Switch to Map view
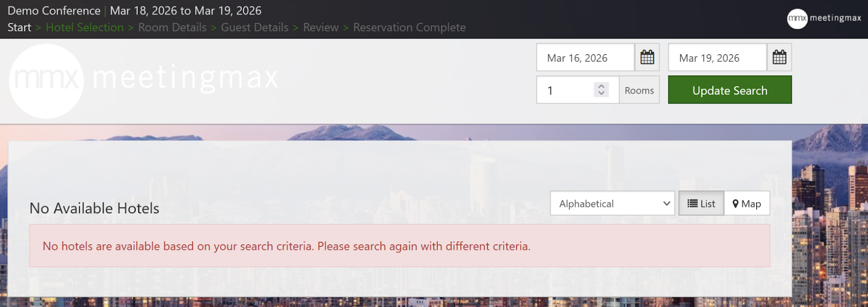Viewport: 868px width, 307px height. pyautogui.click(x=747, y=203)
